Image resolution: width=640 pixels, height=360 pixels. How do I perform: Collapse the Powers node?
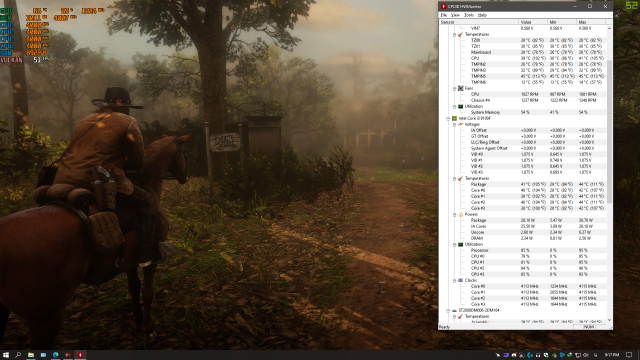[x=454, y=215]
